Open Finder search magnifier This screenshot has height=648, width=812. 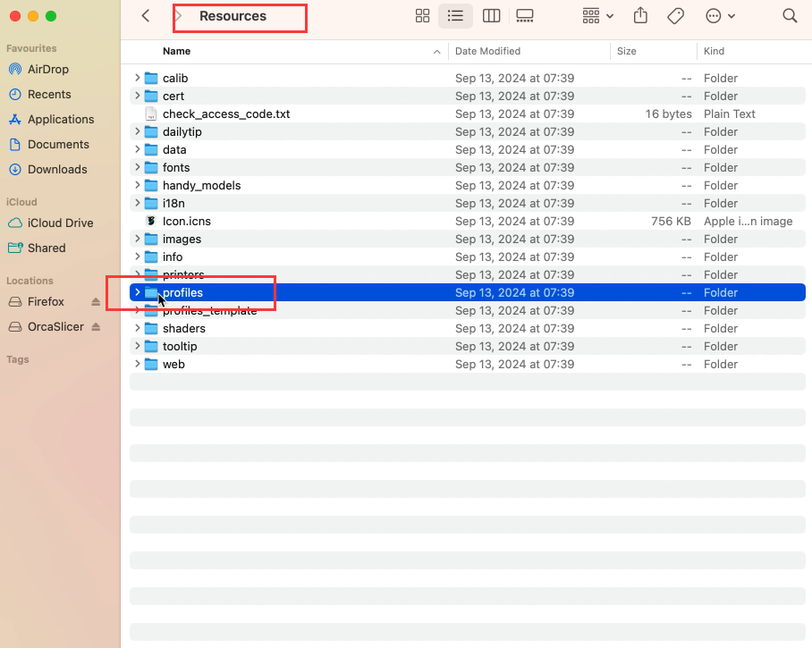pyautogui.click(x=790, y=16)
